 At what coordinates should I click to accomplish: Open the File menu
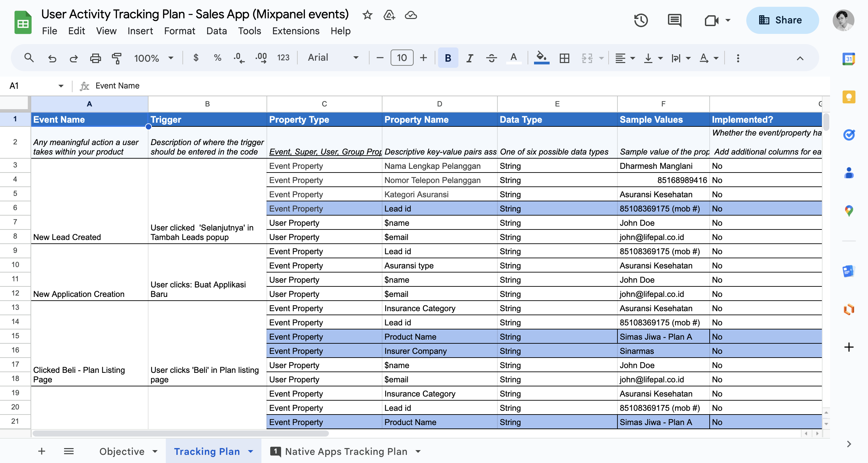pyautogui.click(x=50, y=31)
